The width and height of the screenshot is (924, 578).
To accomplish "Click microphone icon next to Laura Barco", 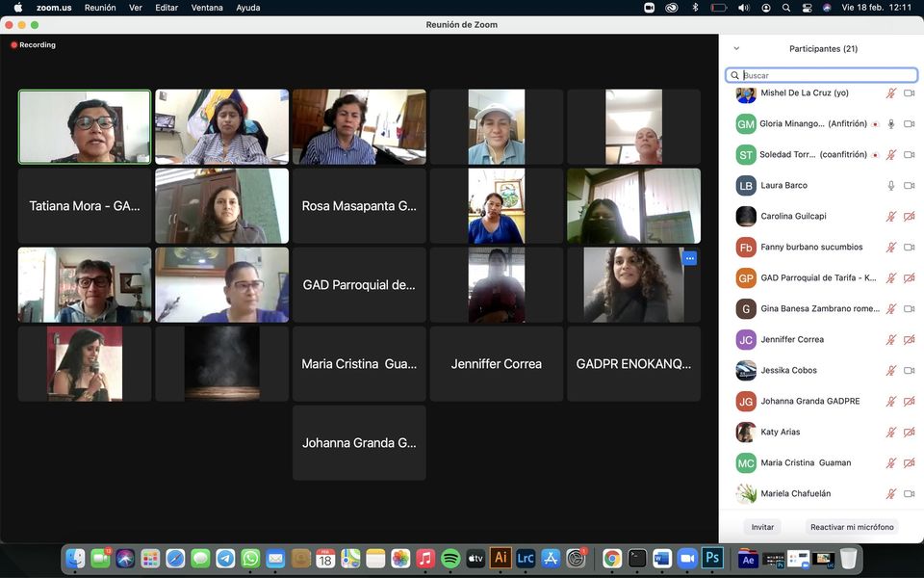I will click(891, 185).
